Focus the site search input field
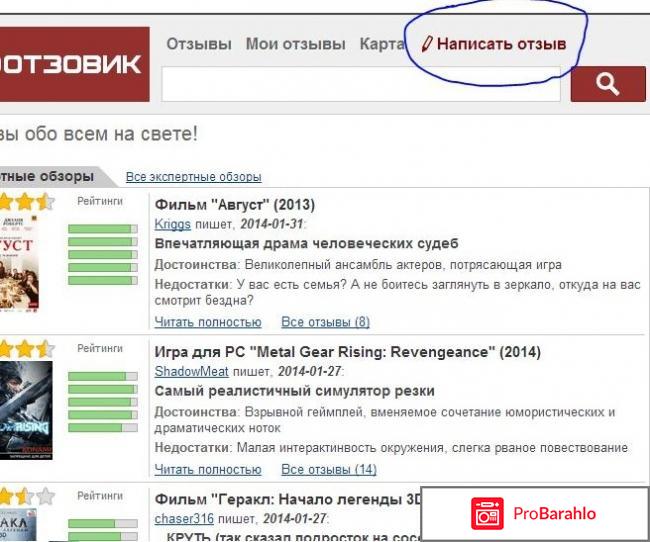This screenshot has height=542, width=650. pyautogui.click(x=361, y=84)
